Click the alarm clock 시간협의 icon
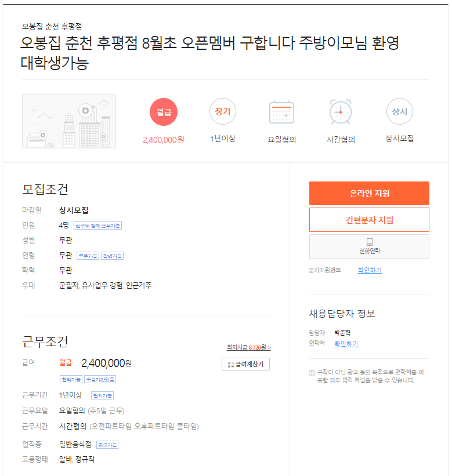Screen dimensions: 452x476 click(341, 112)
